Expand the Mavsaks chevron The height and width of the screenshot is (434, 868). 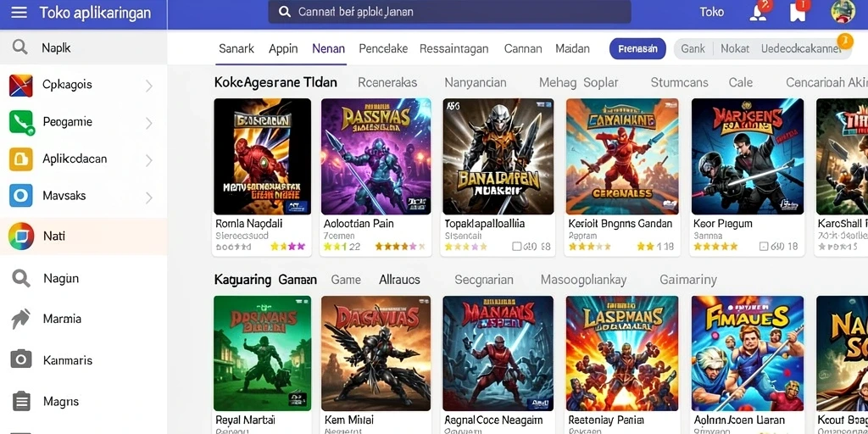pyautogui.click(x=149, y=197)
